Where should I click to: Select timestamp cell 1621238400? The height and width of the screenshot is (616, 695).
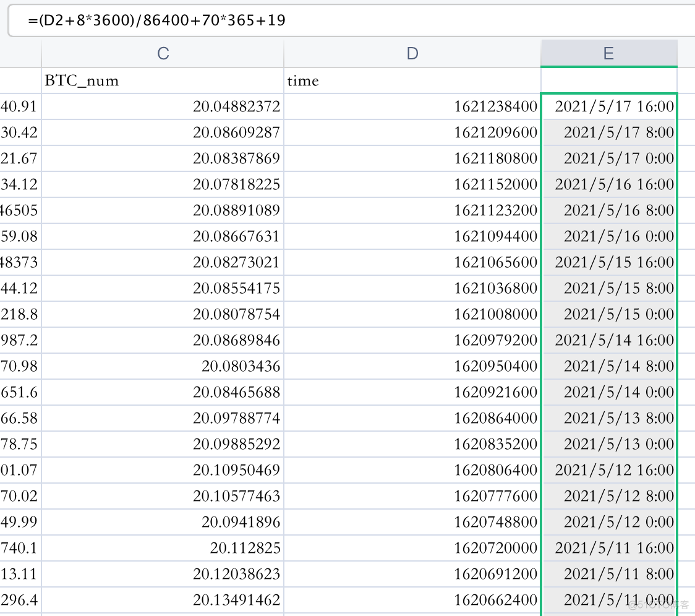pyautogui.click(x=412, y=106)
